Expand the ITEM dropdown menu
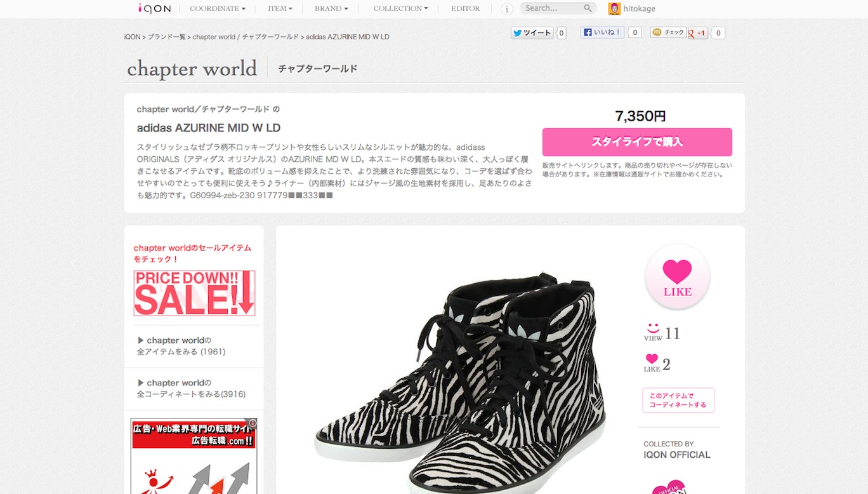This screenshot has width=868, height=494. (280, 8)
